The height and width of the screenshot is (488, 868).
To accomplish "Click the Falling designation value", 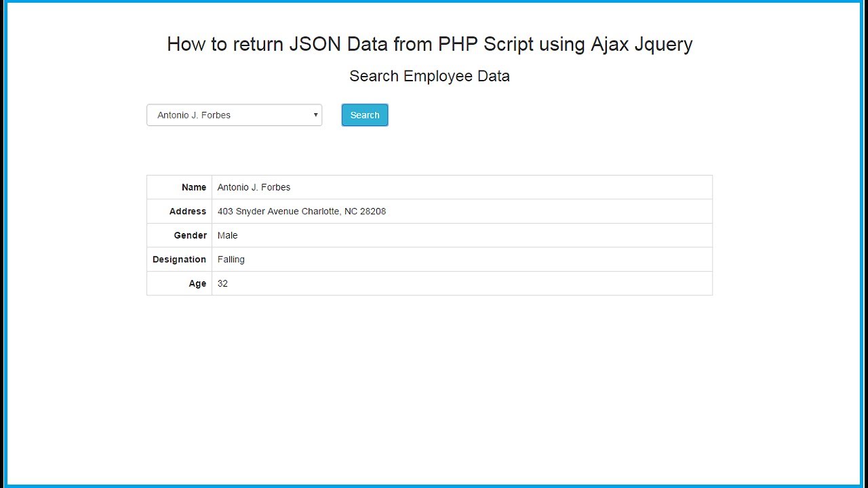I will coord(231,260).
